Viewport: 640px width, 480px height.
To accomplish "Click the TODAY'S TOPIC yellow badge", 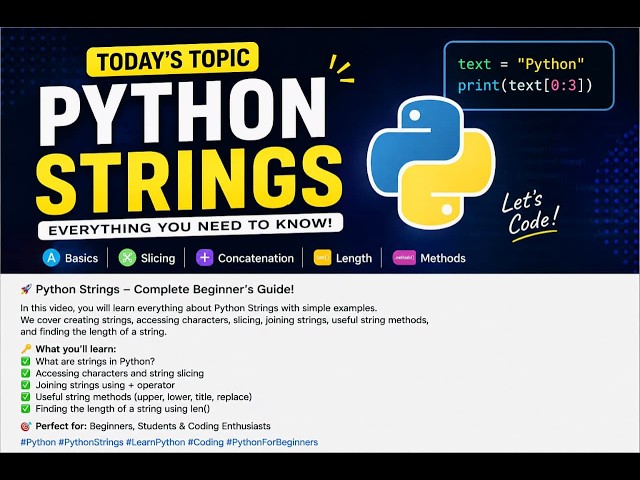I will click(173, 59).
